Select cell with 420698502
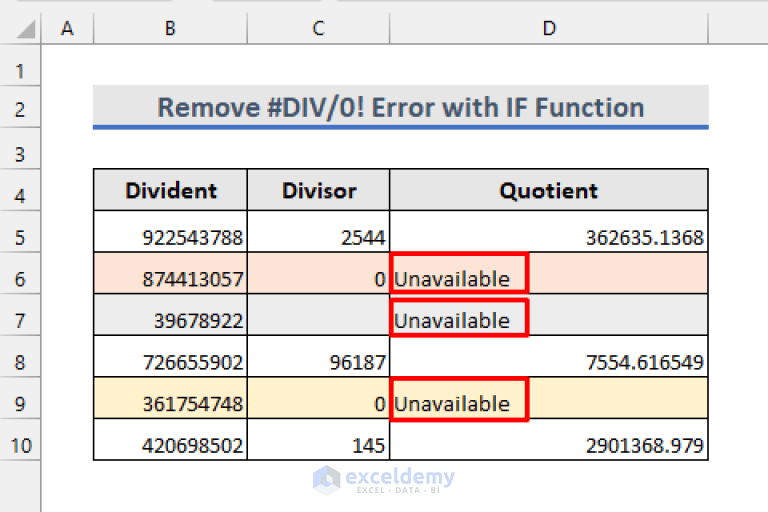 coord(170,439)
